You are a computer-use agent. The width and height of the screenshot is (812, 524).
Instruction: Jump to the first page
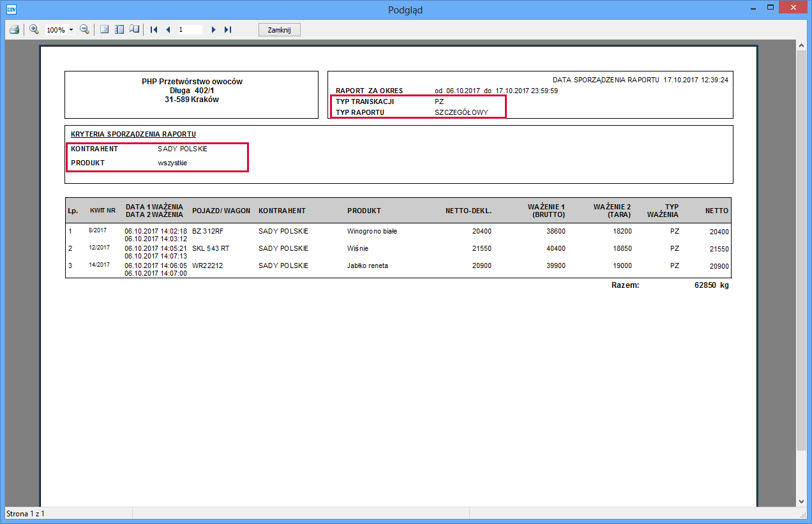[154, 29]
